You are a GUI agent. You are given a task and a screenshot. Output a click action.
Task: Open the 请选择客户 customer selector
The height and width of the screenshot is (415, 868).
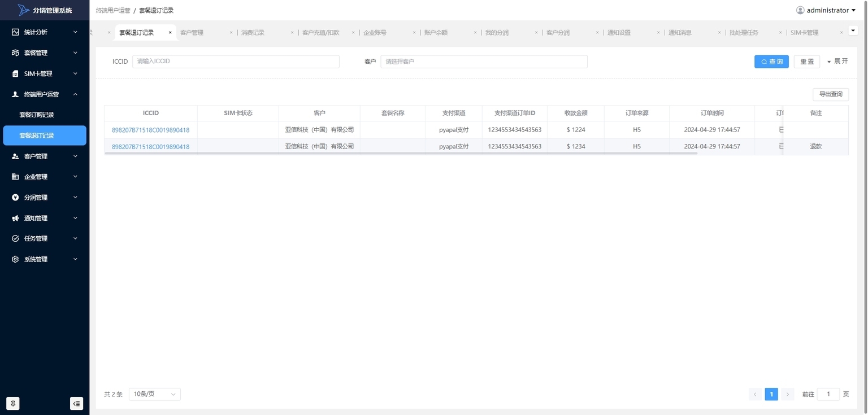[483, 62]
